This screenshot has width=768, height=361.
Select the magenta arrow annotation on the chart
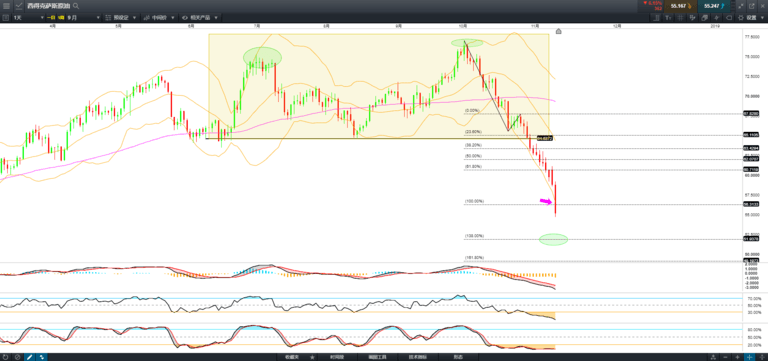tap(546, 201)
